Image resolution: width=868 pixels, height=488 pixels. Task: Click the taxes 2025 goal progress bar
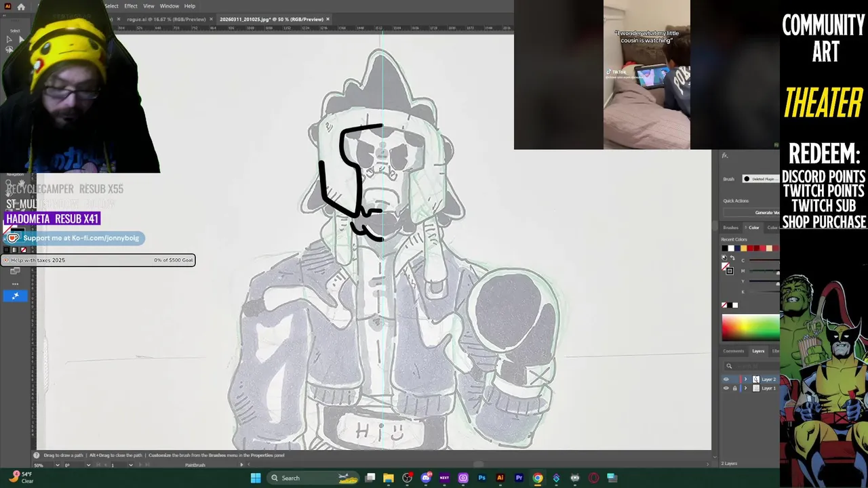click(98, 260)
